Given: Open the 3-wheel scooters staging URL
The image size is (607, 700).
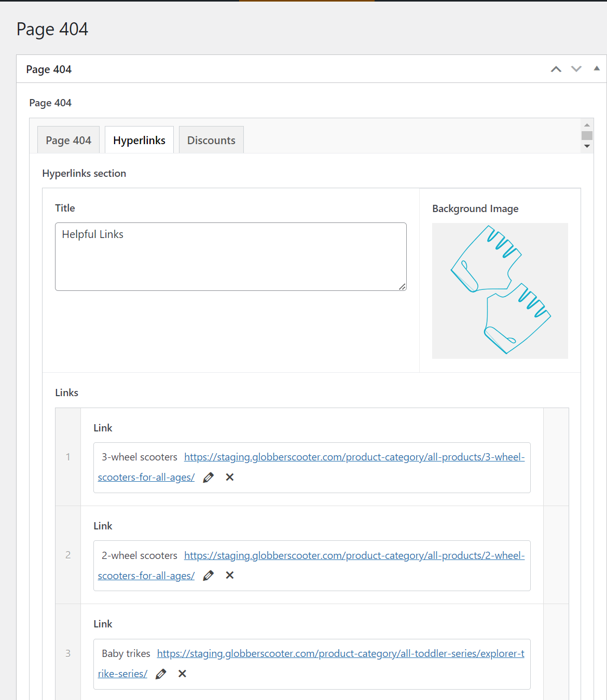Looking at the screenshot, I should point(354,457).
